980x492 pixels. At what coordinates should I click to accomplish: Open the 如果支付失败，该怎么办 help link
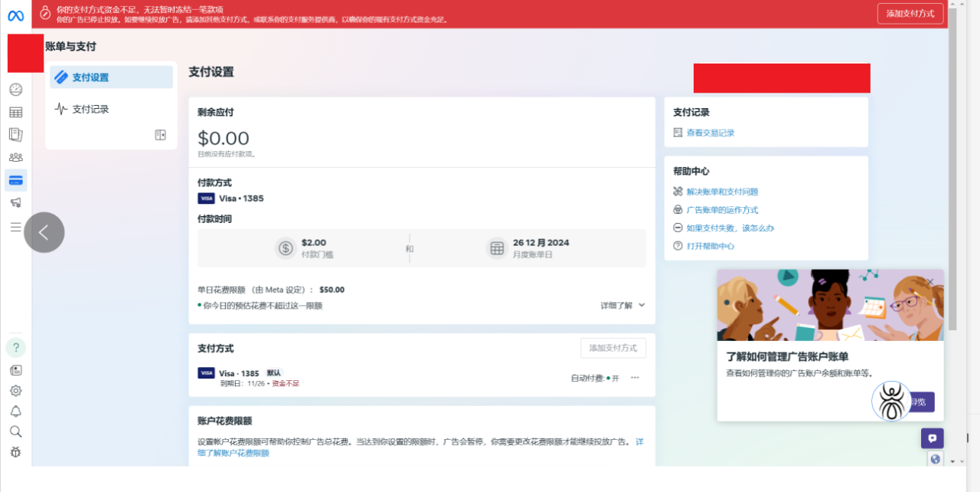click(730, 228)
